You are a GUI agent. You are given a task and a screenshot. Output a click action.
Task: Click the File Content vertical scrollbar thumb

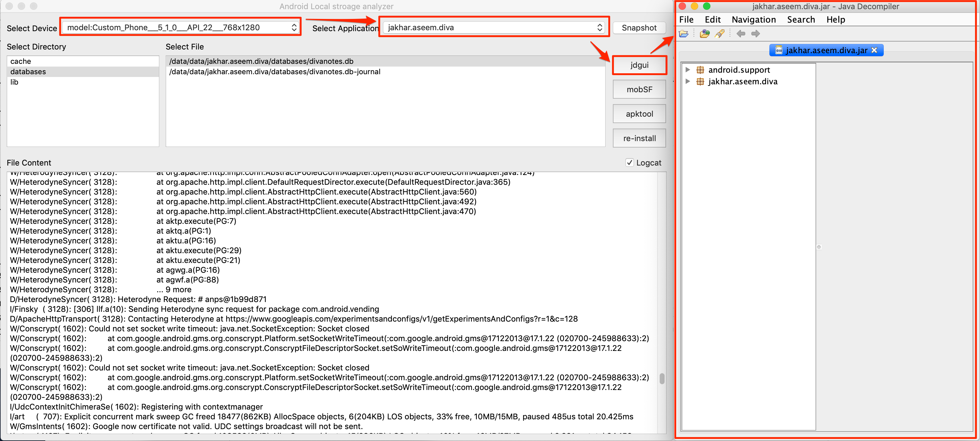pyautogui.click(x=662, y=378)
